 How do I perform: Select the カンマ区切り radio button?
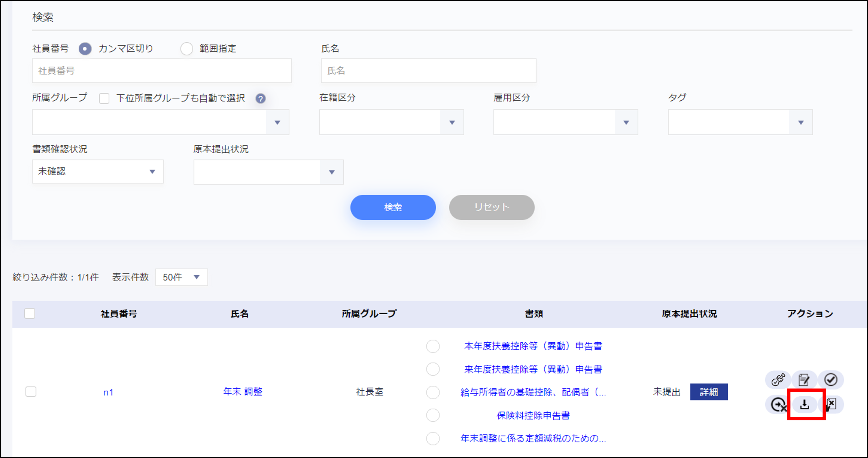click(85, 49)
